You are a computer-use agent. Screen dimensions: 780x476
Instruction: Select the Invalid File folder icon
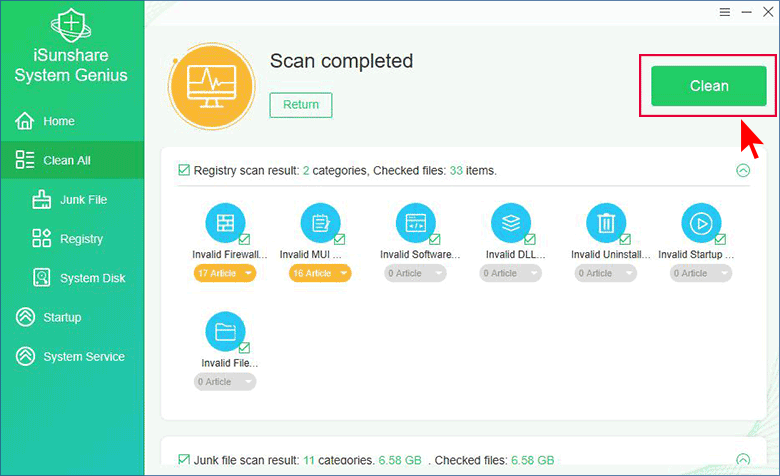click(225, 331)
